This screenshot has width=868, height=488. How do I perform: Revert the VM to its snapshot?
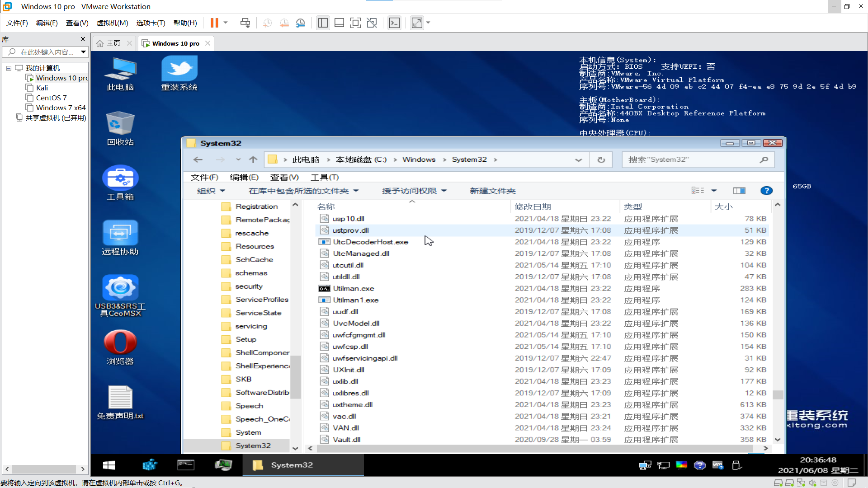(284, 23)
